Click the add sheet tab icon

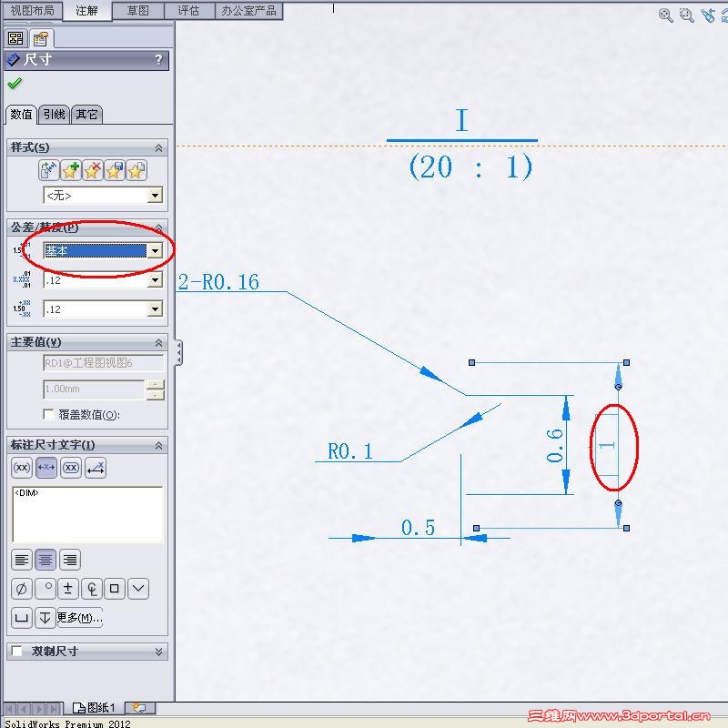tap(139, 708)
